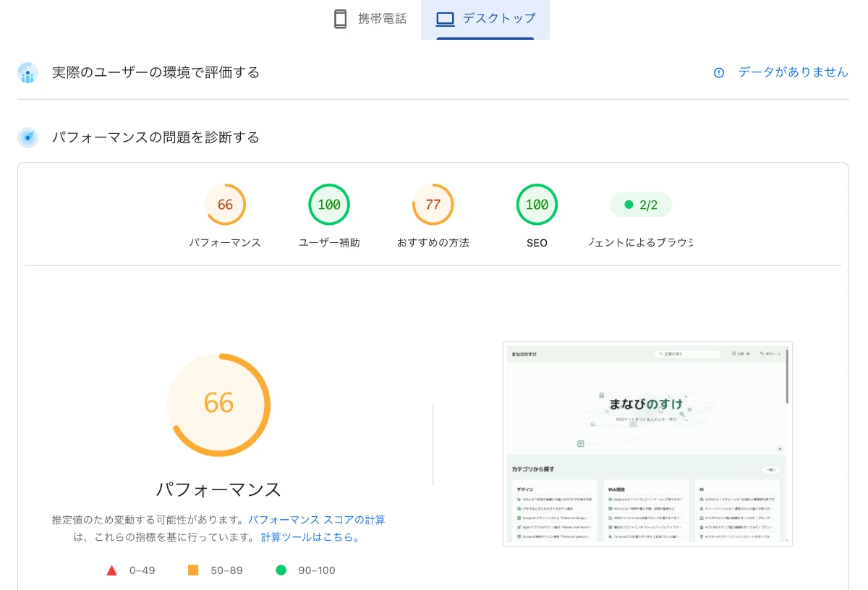Click the 50–89 legend label
This screenshot has height=590, width=868.
coord(226,570)
